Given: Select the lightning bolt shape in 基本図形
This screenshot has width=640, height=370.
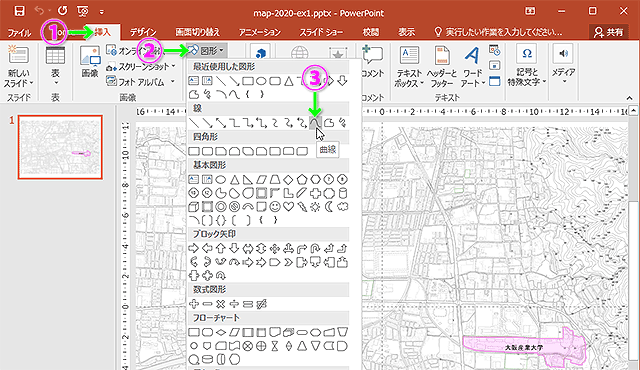Looking at the screenshot, I should 302,207.
